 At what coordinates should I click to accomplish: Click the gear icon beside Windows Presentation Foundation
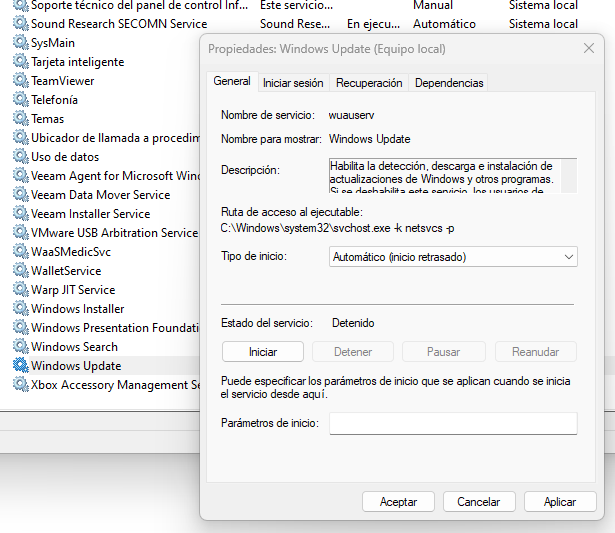click(21, 327)
